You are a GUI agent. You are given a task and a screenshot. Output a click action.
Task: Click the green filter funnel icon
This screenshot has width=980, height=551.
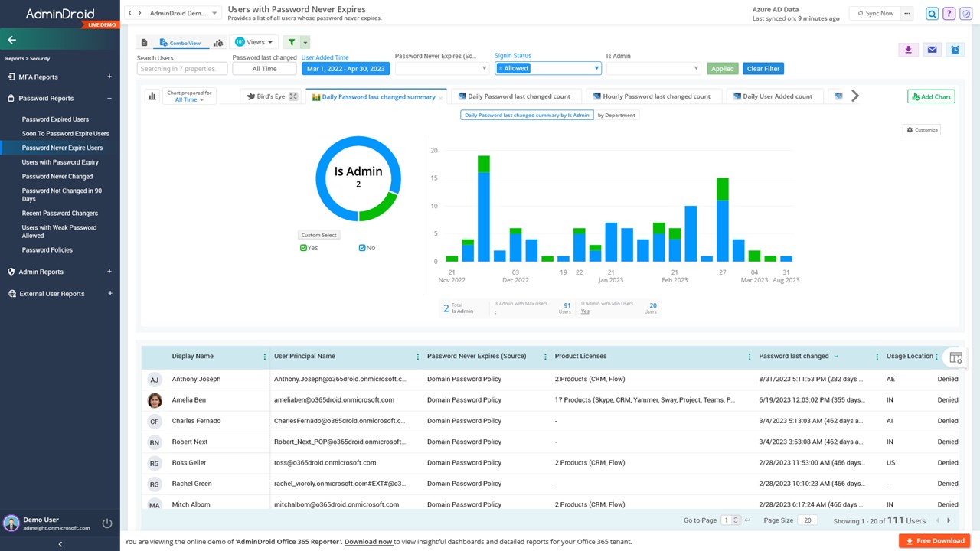tap(292, 42)
